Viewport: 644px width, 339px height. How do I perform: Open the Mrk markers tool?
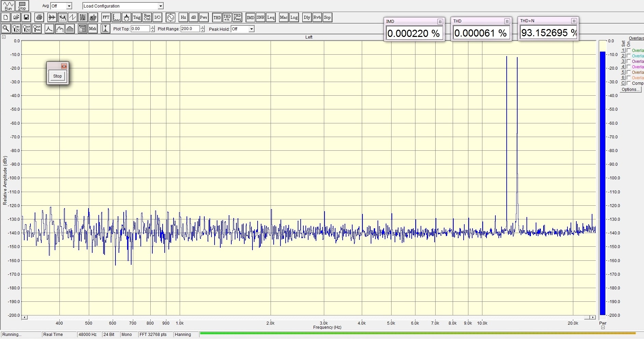coord(93,29)
